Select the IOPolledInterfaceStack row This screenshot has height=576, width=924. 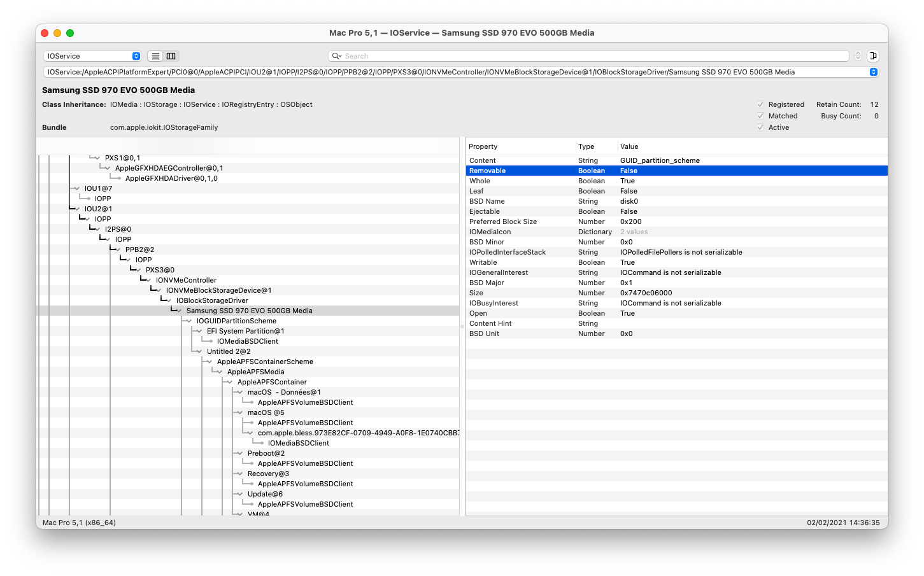tap(677, 252)
